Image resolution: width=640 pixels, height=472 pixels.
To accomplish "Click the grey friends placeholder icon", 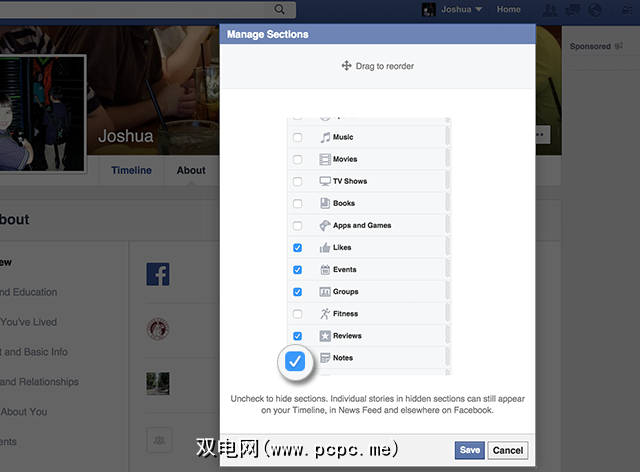I will [x=159, y=440].
